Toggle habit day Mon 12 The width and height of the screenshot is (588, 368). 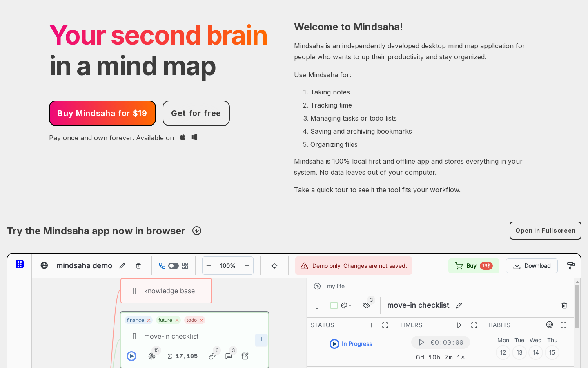tap(503, 352)
